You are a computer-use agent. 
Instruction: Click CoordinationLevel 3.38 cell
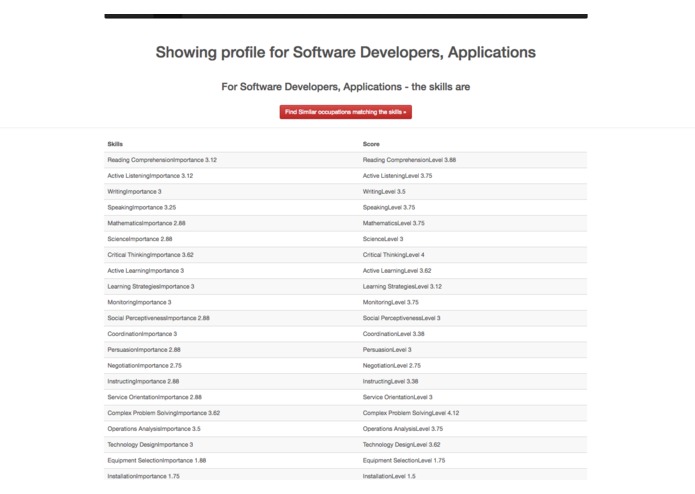tap(394, 334)
